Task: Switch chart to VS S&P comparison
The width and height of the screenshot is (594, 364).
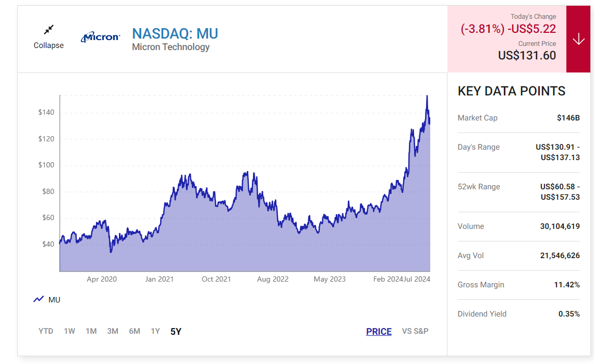Action: point(415,331)
